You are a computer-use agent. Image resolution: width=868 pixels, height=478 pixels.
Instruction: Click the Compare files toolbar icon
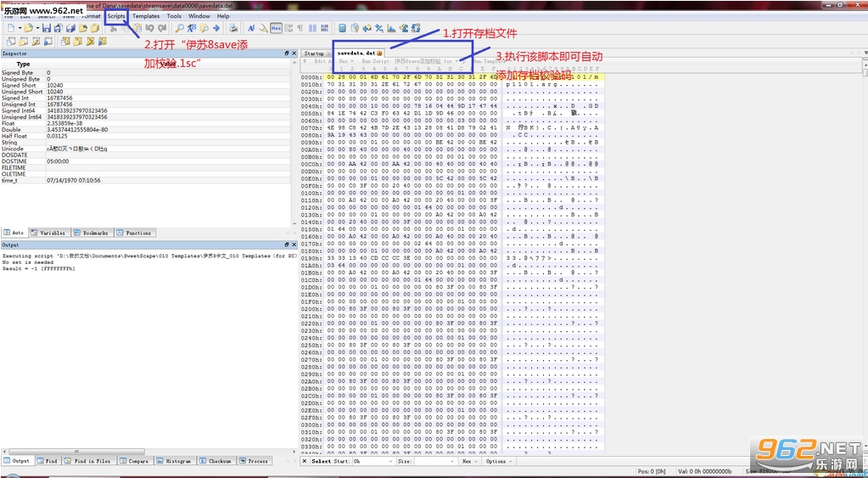(367, 28)
